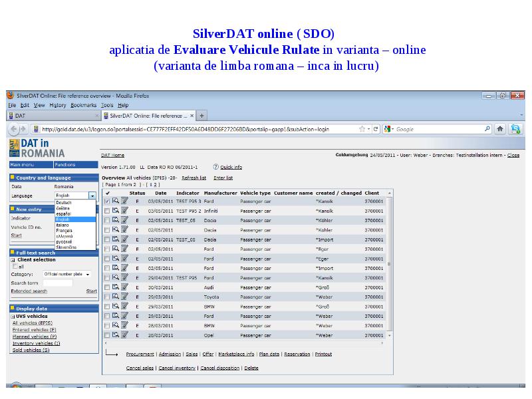
Task: Open view icon for the Opel row
Action: pyautogui.click(x=115, y=335)
